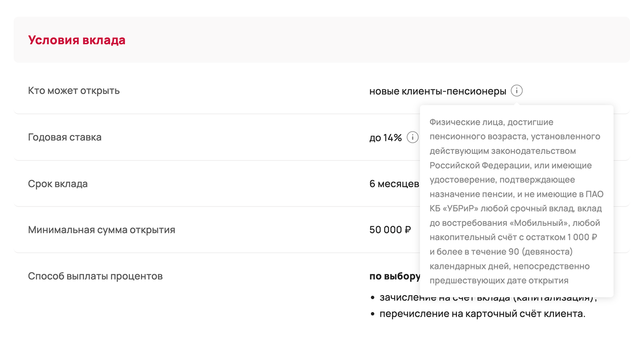Screen dimensions: 644x346
Task: Click the до 14% rate value
Action: coord(385,138)
